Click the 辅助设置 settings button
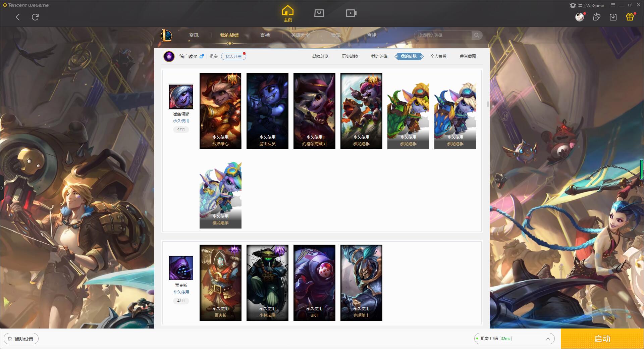Screen dimensions: 644x349 pos(21,339)
